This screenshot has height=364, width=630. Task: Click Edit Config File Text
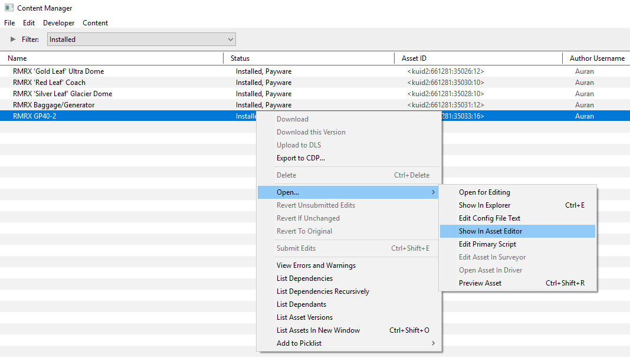click(490, 218)
